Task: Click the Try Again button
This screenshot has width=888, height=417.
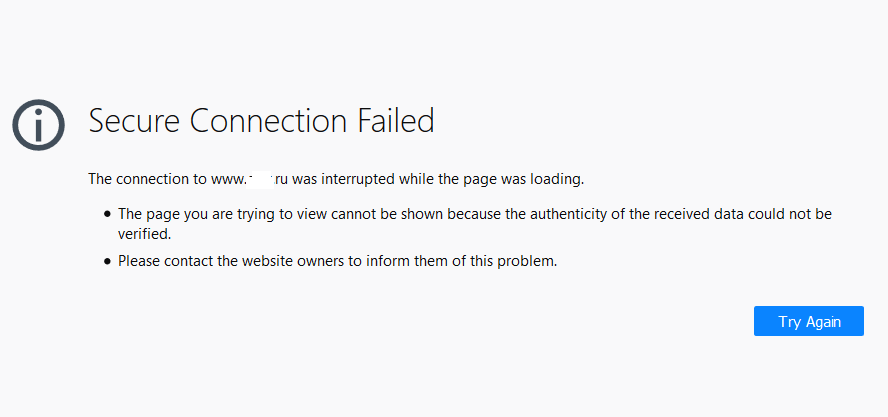Action: 808,321
